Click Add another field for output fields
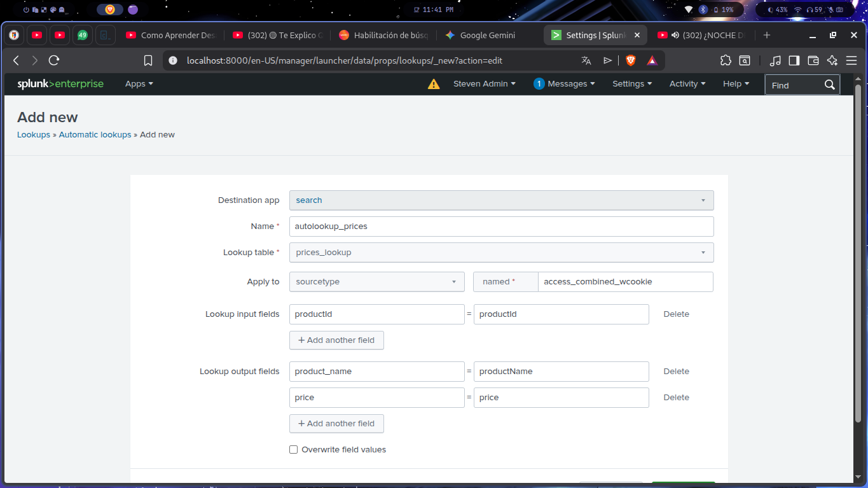Screen dimensions: 868x488 (336, 423)
